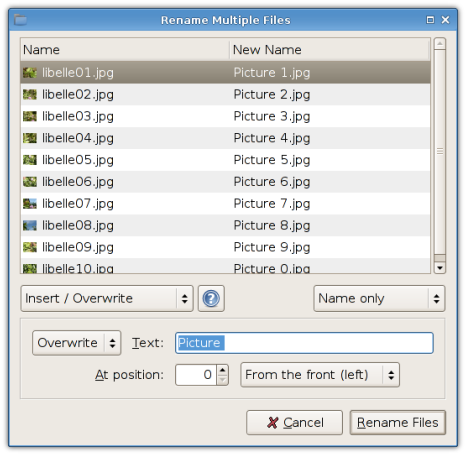Open the From the front (left) dropdown
The width and height of the screenshot is (466, 455).
tap(320, 375)
